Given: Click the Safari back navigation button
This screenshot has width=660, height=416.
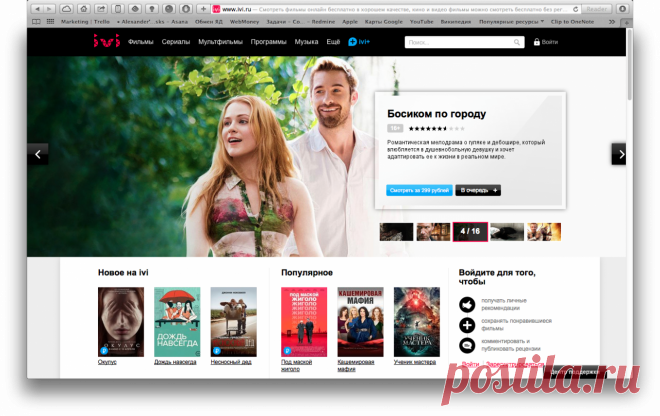Looking at the screenshot, I should [36, 8].
